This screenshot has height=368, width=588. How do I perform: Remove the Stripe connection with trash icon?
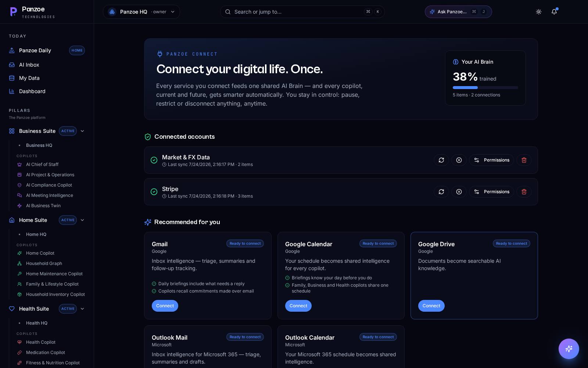click(524, 192)
